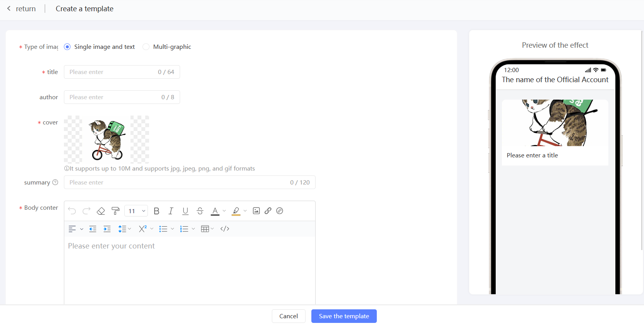Click the superscript X² icon
Viewport: 644px width, 326px height.
(x=143, y=229)
